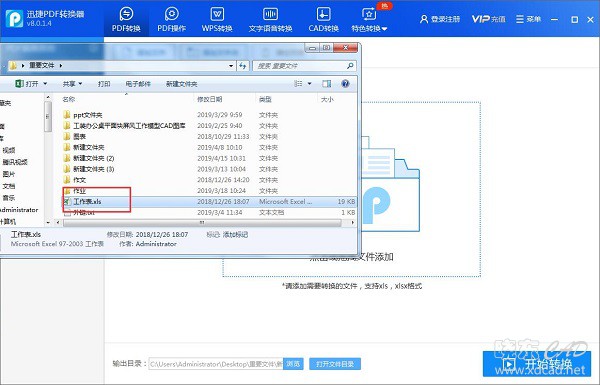Open the WPS转换 tab
The width and height of the screenshot is (600, 385).
(217, 19)
